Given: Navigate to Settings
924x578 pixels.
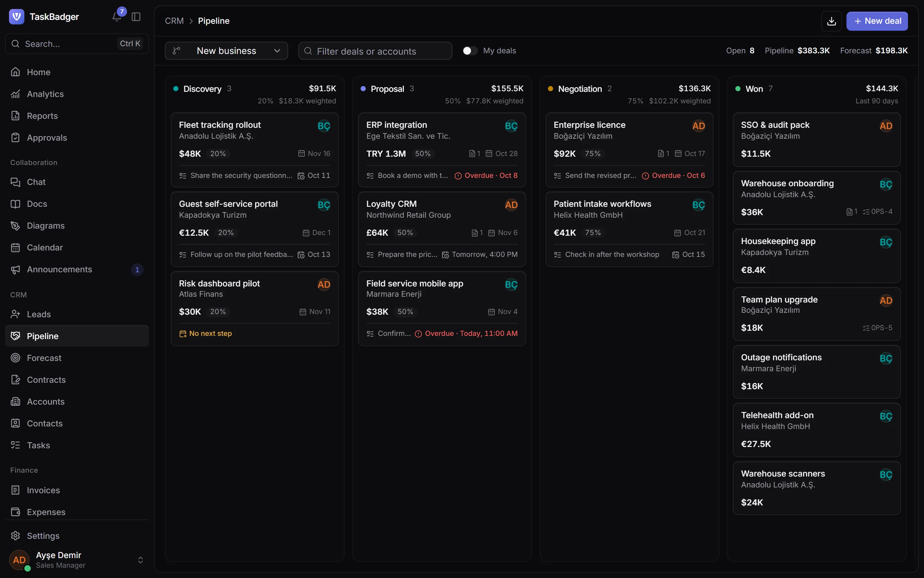Looking at the screenshot, I should coord(77,536).
